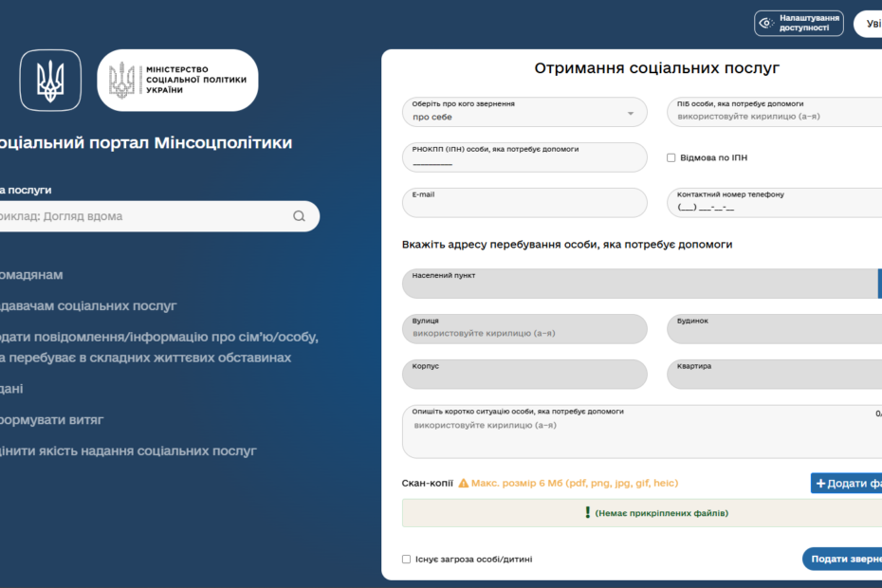The height and width of the screenshot is (588, 882).
Task: Enable 'Існує загроза особі/дитині' checkbox
Action: (x=407, y=560)
